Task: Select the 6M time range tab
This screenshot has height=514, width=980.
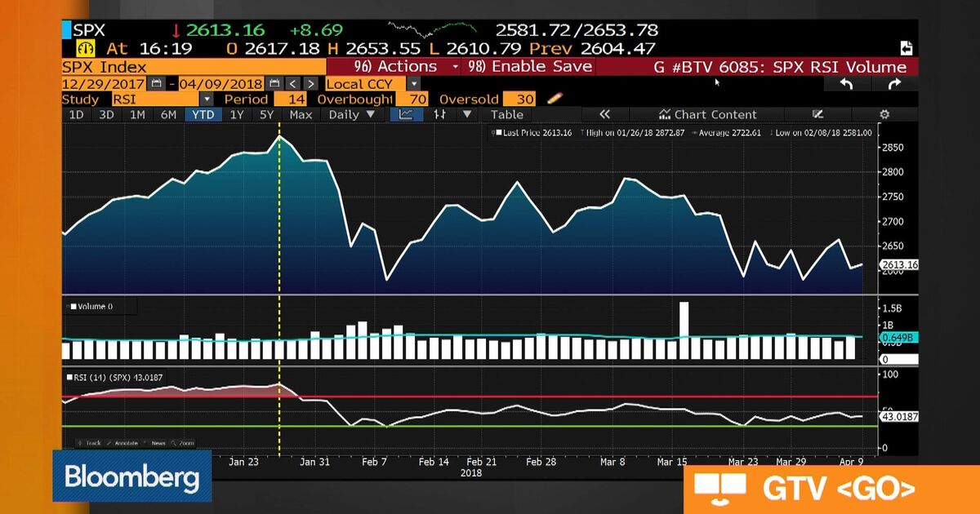Action: click(x=168, y=115)
